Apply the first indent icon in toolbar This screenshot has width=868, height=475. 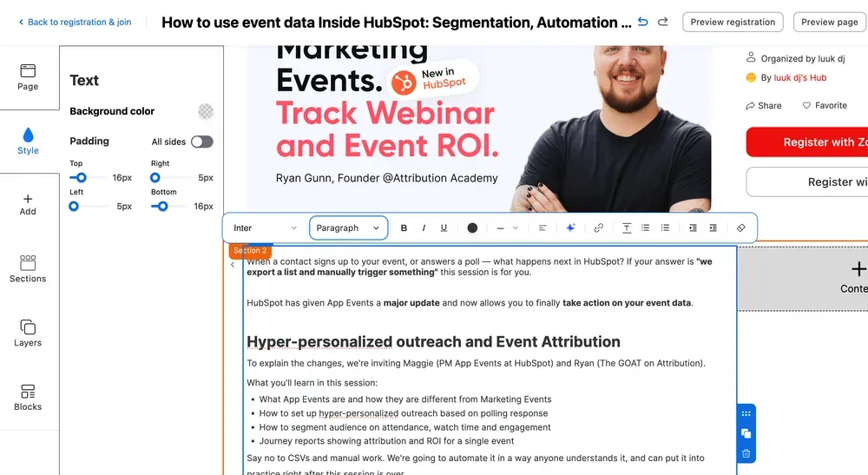(x=693, y=228)
